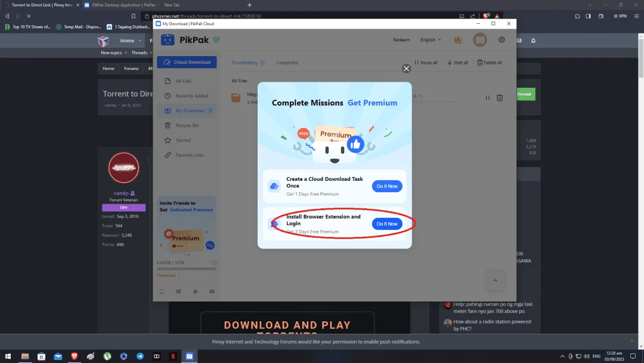Open Brave browser from taskbar
This screenshot has height=363, width=644.
(x=75, y=356)
